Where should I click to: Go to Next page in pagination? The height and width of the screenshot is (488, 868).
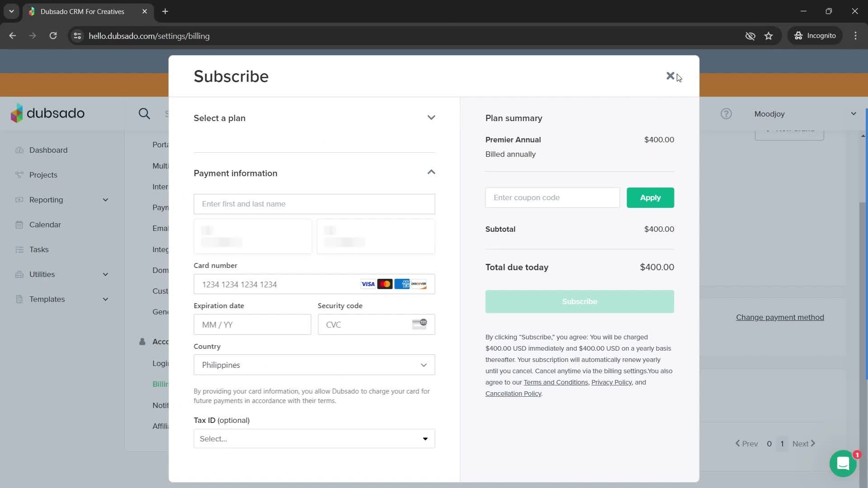804,444
